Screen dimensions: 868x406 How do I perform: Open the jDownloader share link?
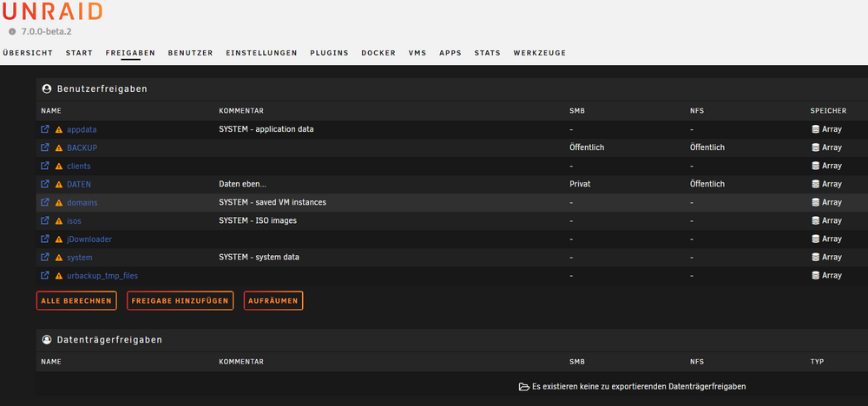click(x=89, y=239)
